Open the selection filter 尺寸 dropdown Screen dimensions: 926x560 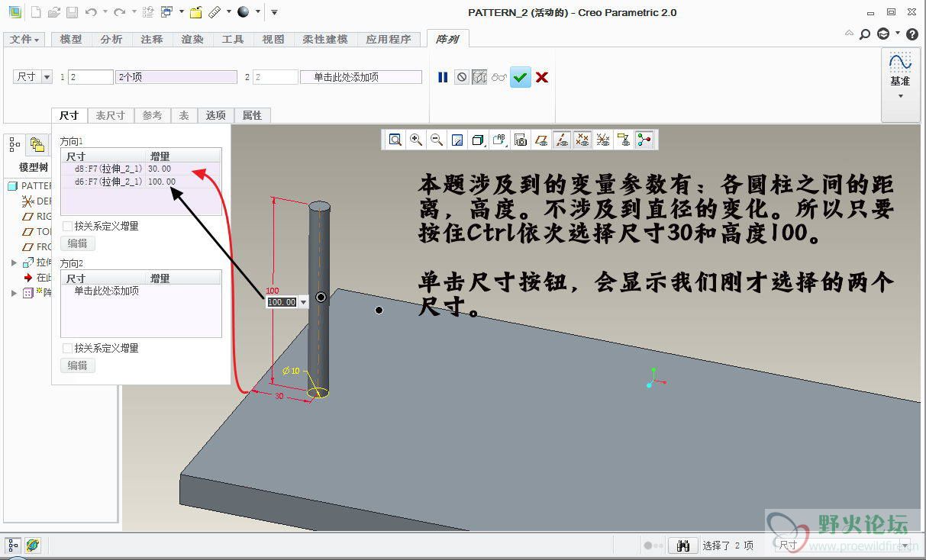pyautogui.click(x=906, y=546)
